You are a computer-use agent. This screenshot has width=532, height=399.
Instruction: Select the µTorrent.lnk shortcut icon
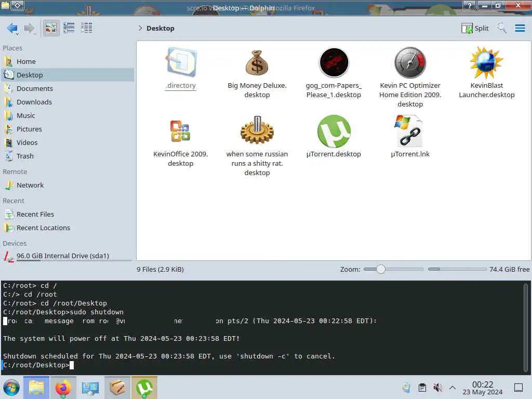coord(409,131)
